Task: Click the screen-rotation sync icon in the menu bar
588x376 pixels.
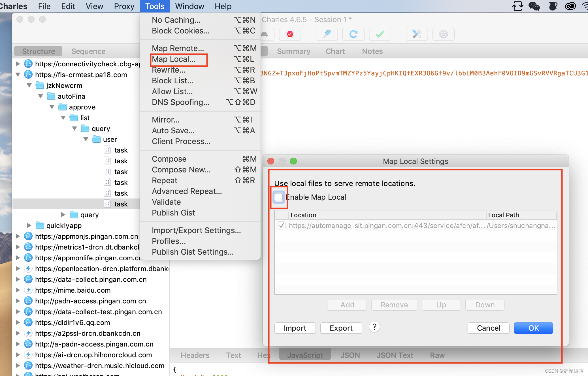Action: 517,6
